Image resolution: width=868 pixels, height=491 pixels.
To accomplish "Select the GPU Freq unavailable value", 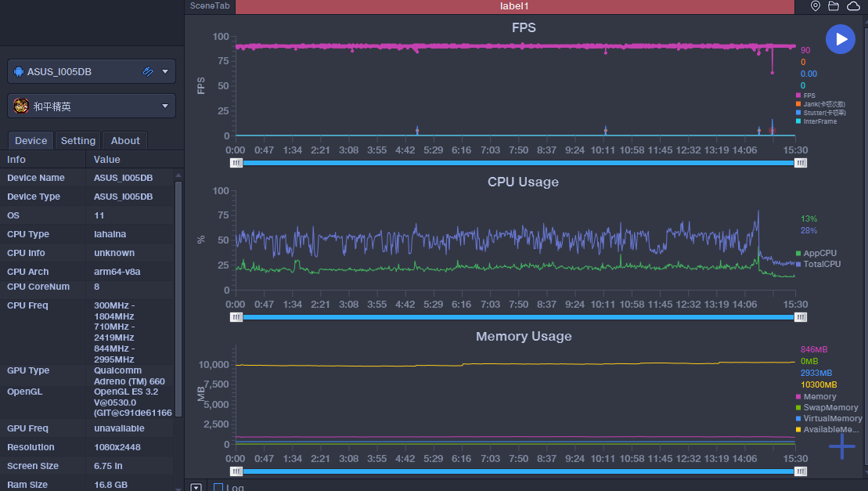I will point(119,428).
